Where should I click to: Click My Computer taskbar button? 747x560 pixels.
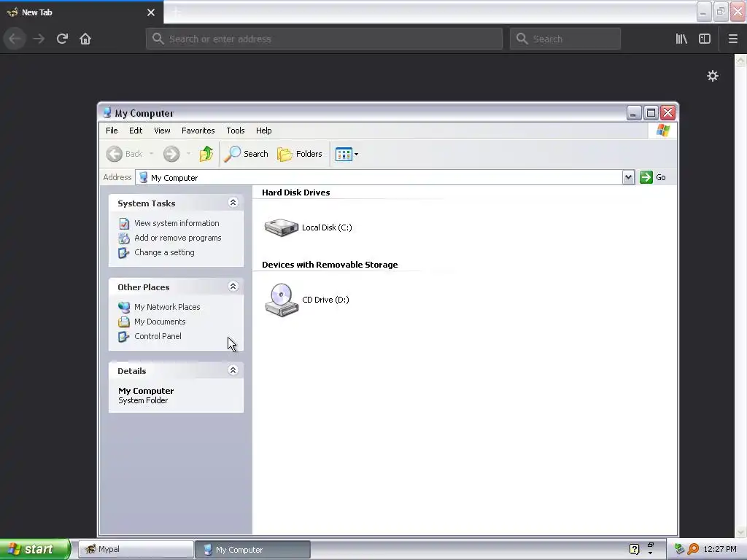coord(252,549)
